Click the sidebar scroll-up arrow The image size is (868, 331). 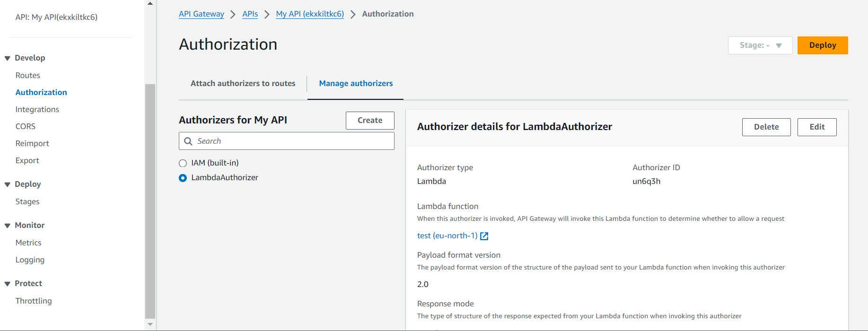tap(150, 4)
